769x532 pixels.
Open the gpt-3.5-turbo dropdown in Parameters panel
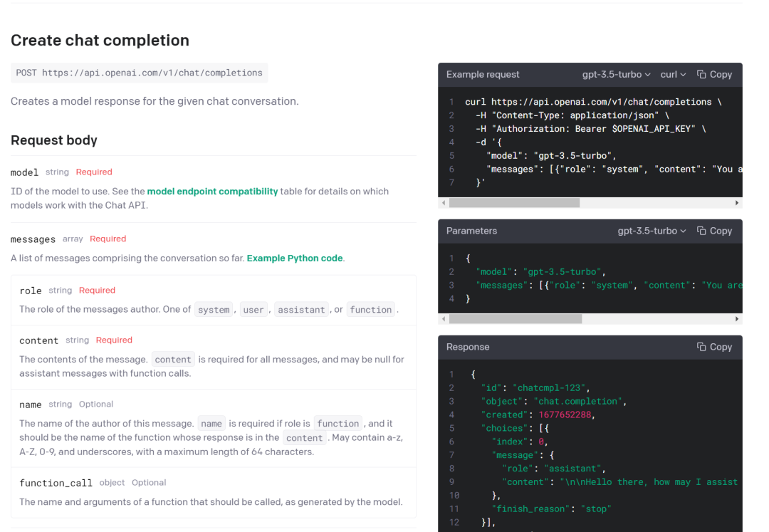click(x=652, y=231)
